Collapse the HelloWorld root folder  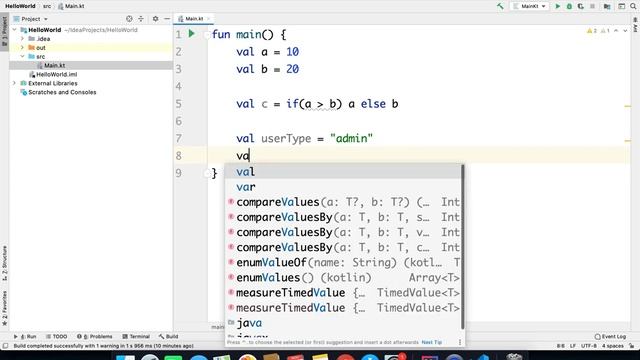tap(15, 30)
